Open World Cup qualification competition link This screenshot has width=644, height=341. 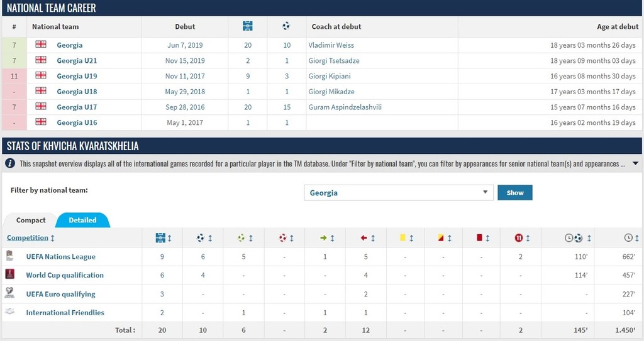click(65, 275)
